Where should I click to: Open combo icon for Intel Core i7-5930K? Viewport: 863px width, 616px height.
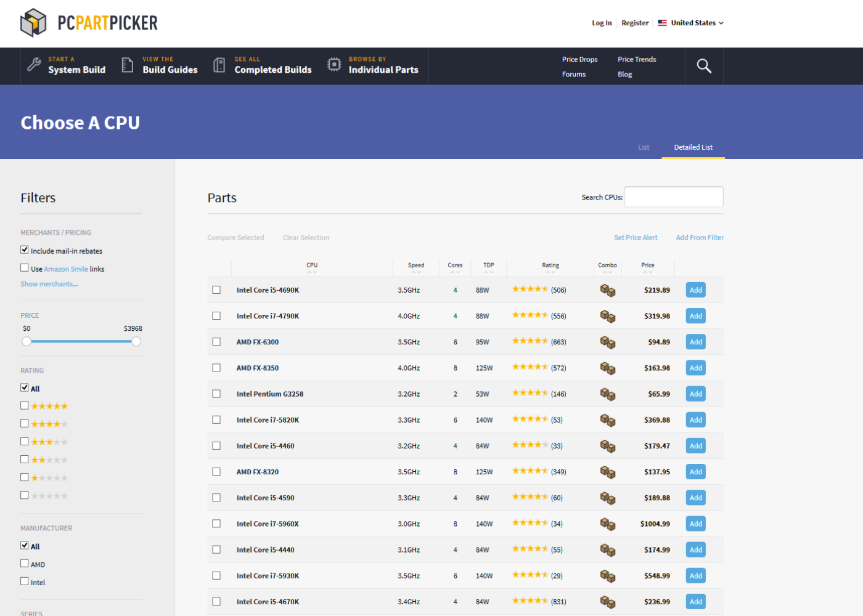(608, 576)
